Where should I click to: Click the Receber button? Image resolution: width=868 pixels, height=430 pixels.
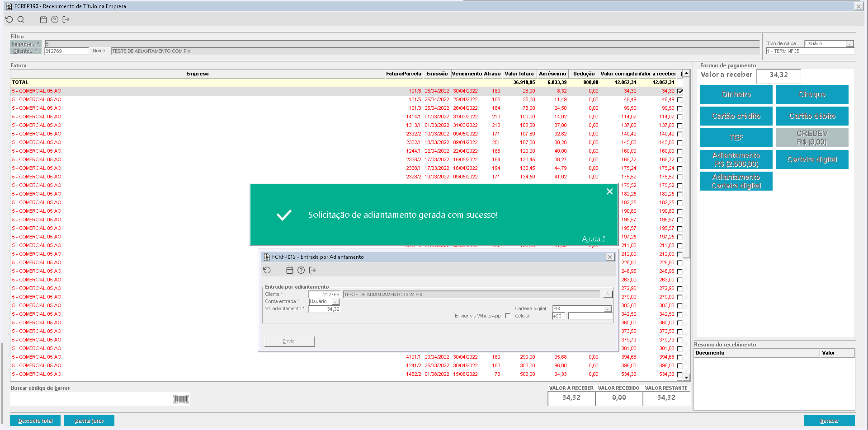tap(829, 421)
